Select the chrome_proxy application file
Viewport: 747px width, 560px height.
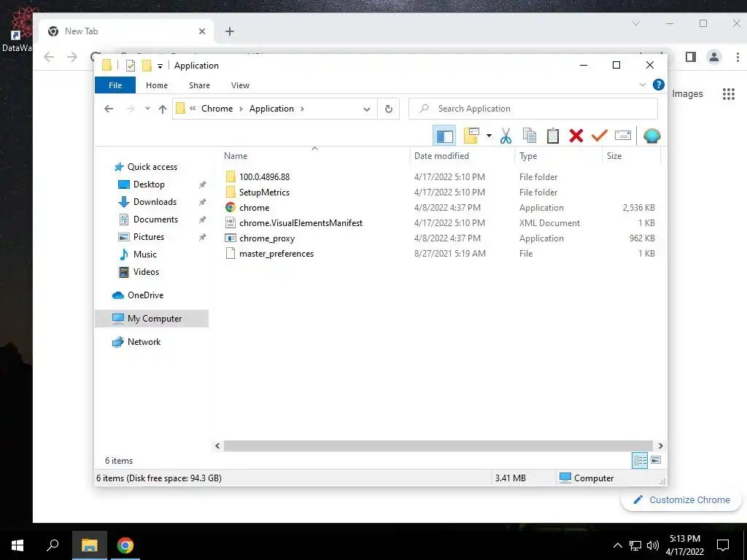(267, 238)
